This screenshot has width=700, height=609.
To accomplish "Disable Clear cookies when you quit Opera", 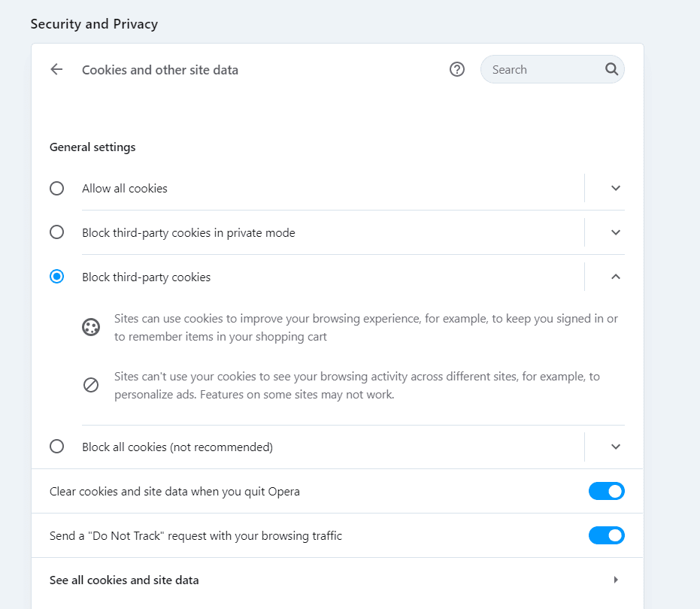I will point(606,491).
